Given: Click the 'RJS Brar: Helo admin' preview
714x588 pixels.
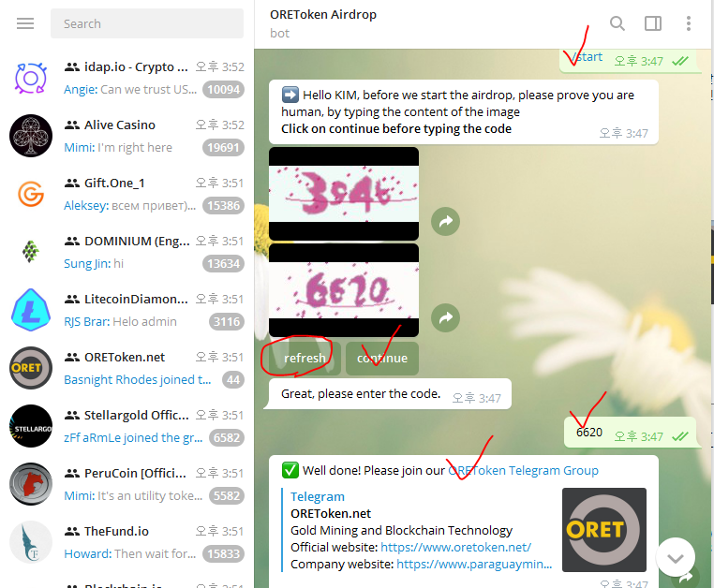Looking at the screenshot, I should coord(120,322).
